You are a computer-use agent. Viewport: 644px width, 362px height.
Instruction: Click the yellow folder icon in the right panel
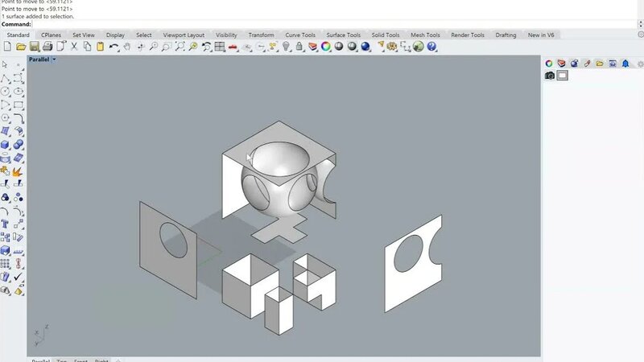[600, 64]
